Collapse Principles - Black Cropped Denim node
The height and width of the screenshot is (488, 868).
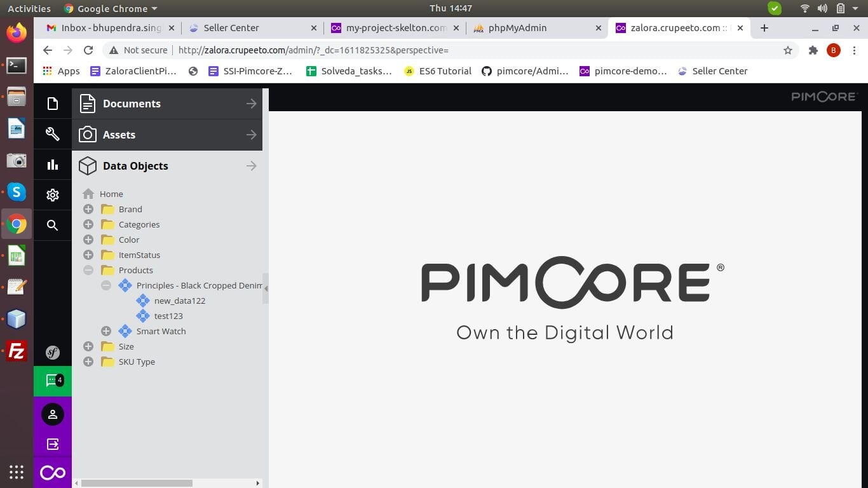coord(106,285)
